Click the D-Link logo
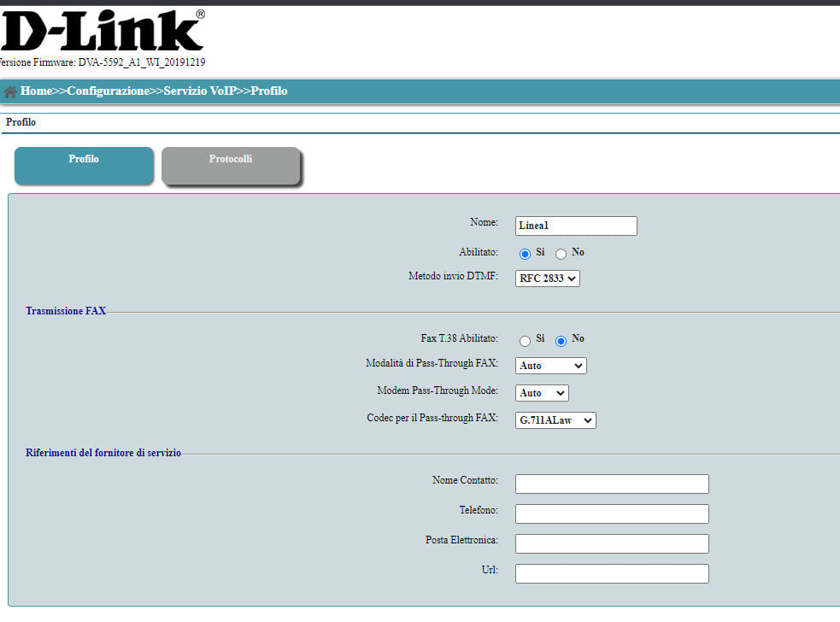This screenshot has width=840, height=622. pyautogui.click(x=103, y=32)
